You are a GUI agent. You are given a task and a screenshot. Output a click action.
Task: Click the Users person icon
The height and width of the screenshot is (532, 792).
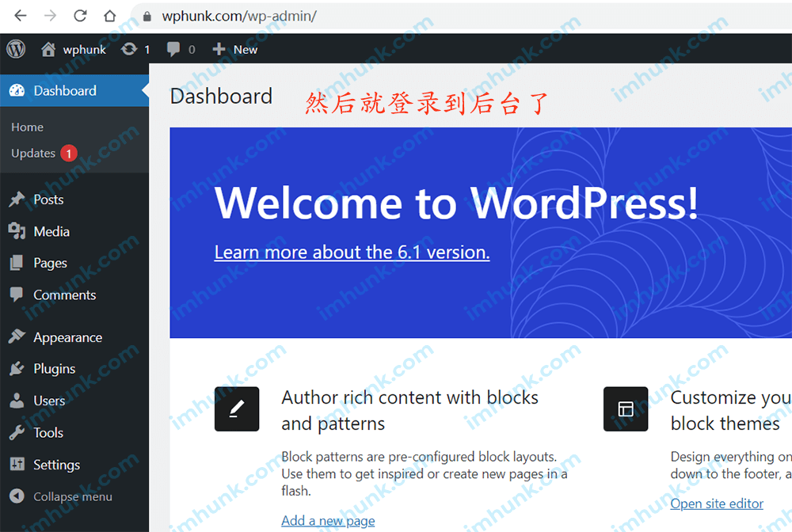point(17,401)
